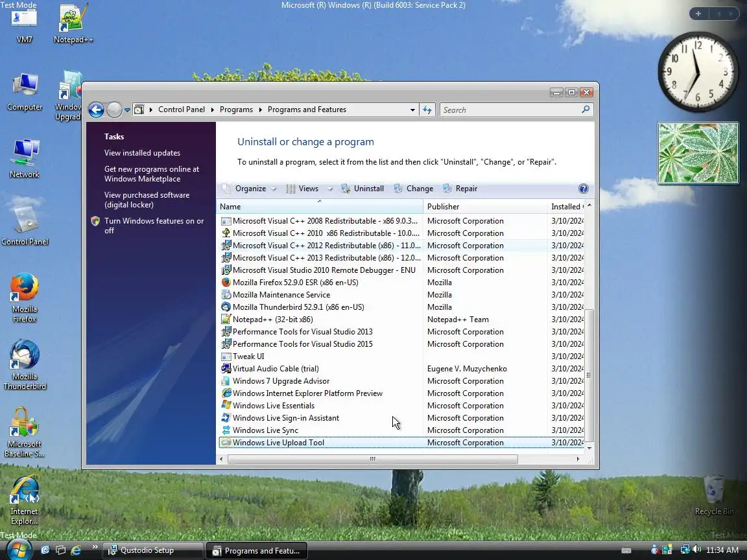This screenshot has width=747, height=560.
Task: Open the VM7 desktop icon
Action: click(x=24, y=25)
